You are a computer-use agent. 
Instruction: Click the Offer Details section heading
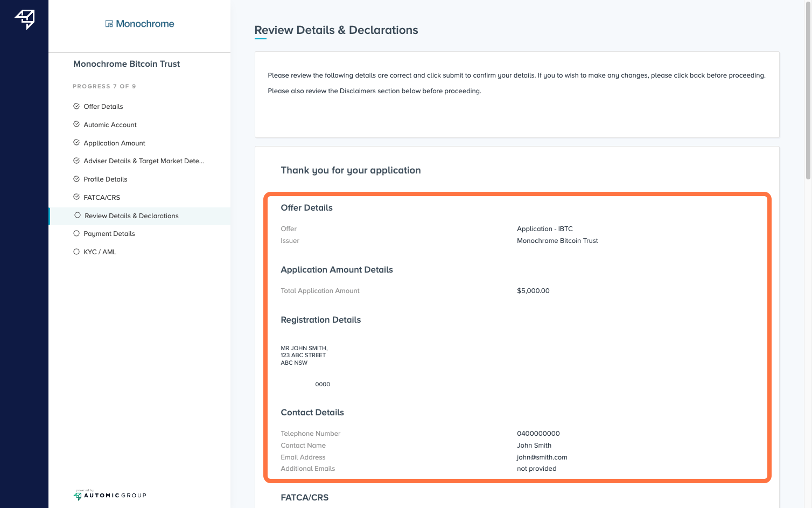click(306, 207)
